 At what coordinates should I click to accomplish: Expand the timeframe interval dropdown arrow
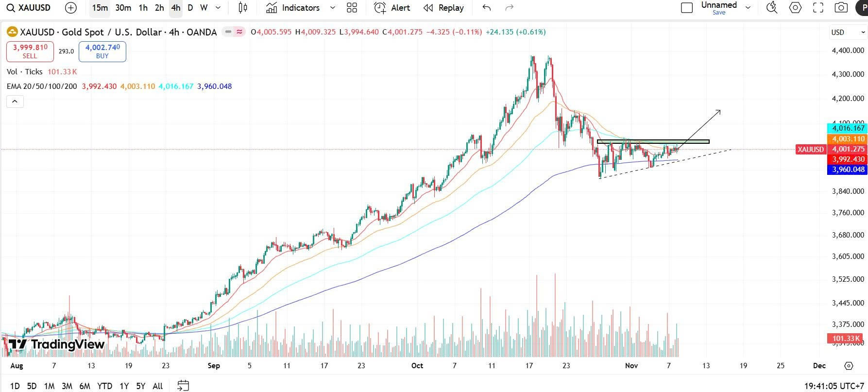coord(218,8)
